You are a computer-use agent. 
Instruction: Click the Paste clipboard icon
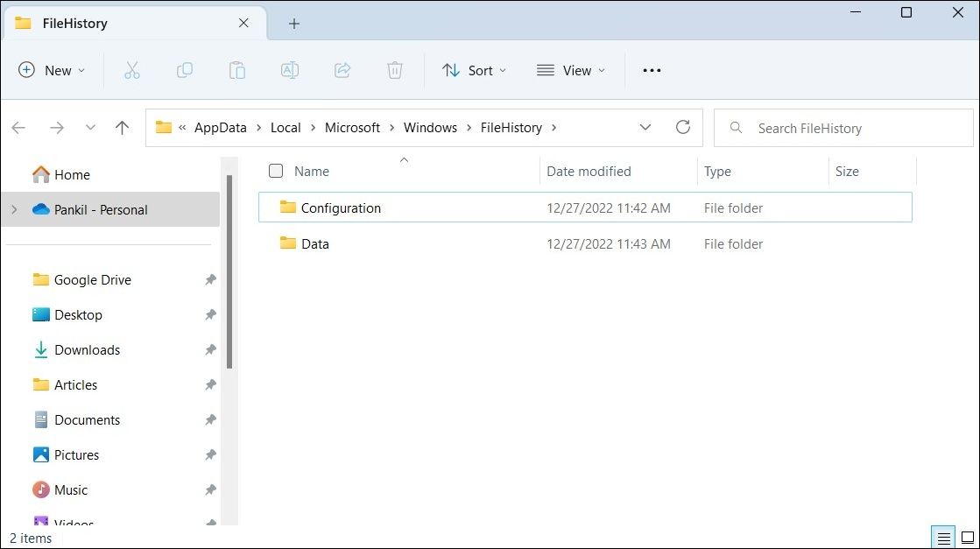236,71
